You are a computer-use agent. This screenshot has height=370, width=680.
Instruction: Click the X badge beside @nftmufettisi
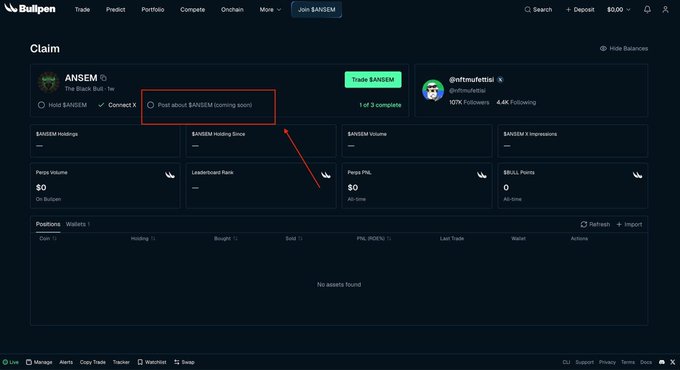point(500,80)
